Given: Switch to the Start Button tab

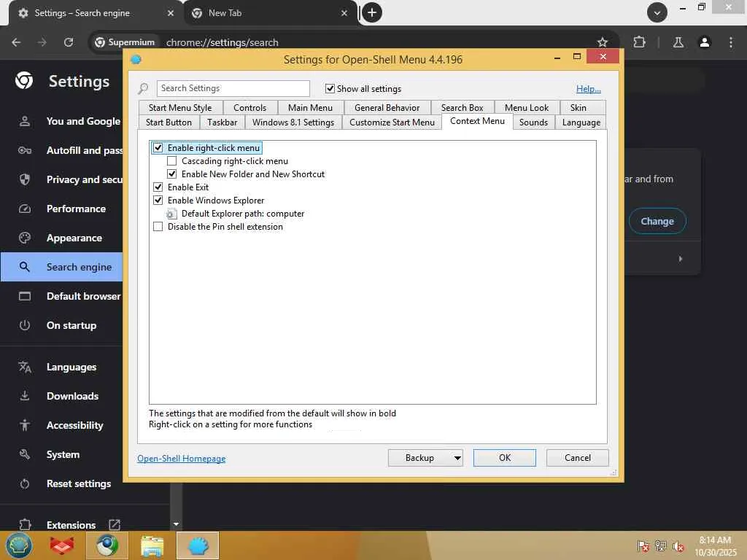Looking at the screenshot, I should pyautogui.click(x=169, y=122).
